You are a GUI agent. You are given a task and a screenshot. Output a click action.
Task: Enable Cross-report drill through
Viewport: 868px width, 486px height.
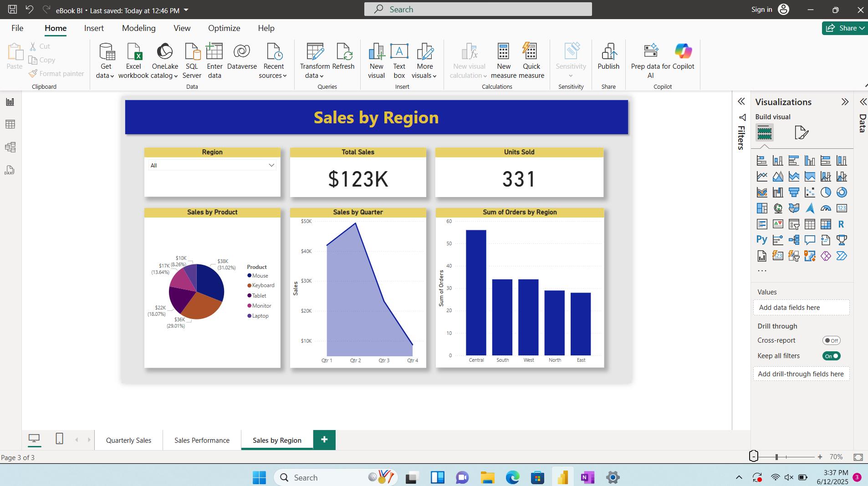pyautogui.click(x=832, y=340)
